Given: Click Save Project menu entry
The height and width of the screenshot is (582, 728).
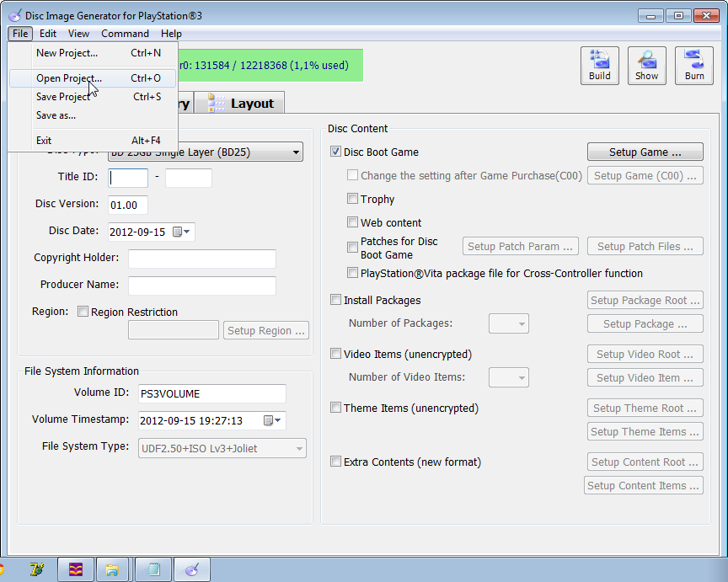Looking at the screenshot, I should 93,97.
